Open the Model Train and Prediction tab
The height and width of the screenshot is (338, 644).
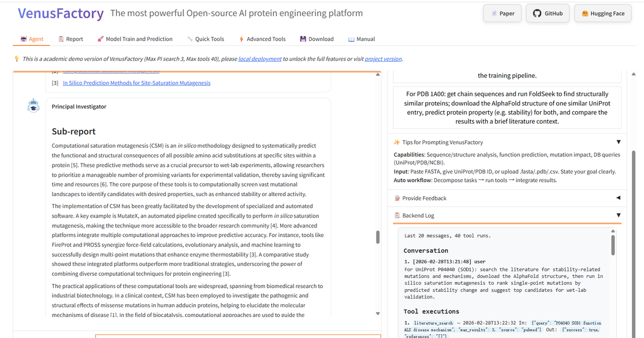point(135,39)
